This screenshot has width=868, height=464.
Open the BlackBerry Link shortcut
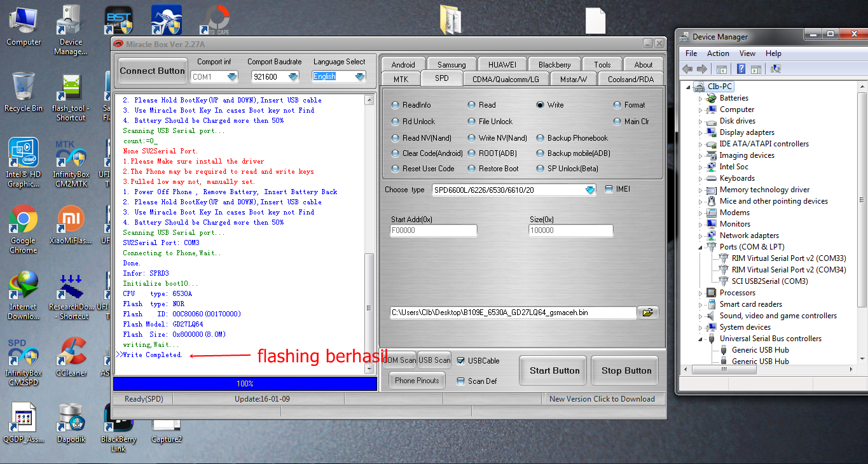pos(118,428)
